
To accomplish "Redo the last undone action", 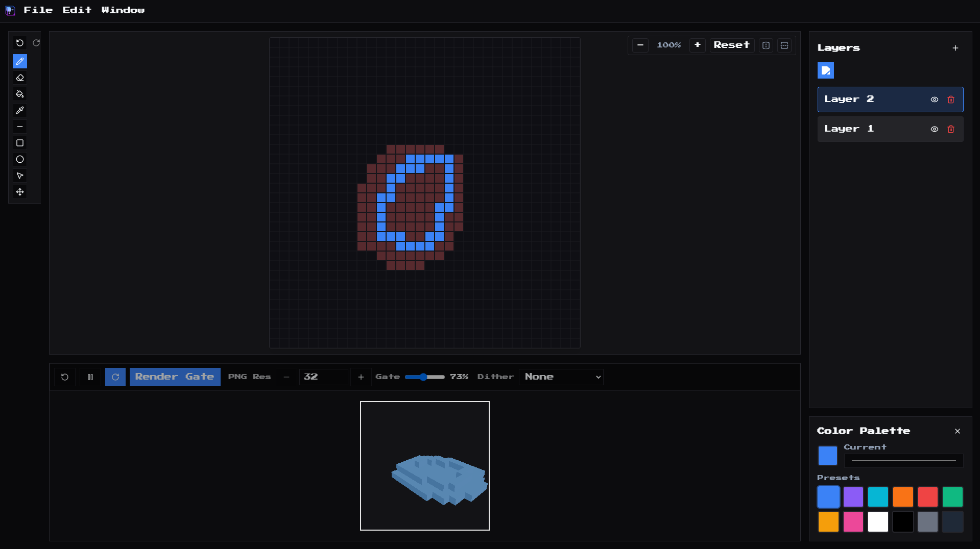I will click(x=36, y=43).
